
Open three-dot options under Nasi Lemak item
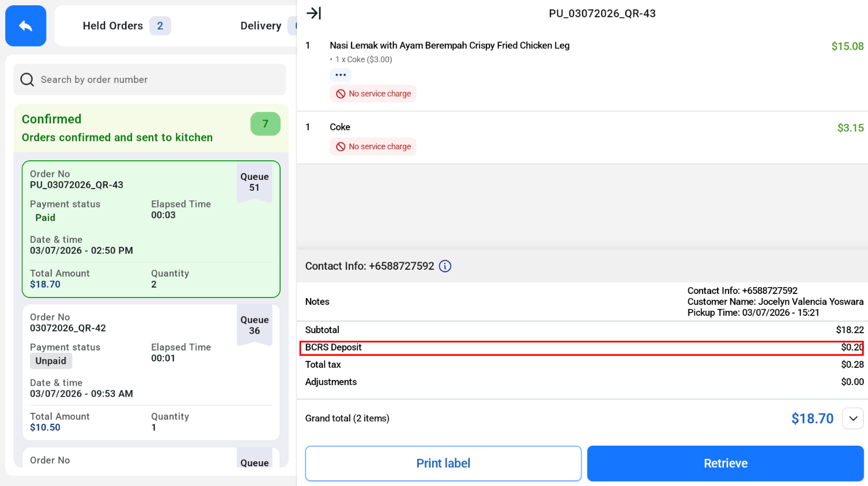point(341,75)
